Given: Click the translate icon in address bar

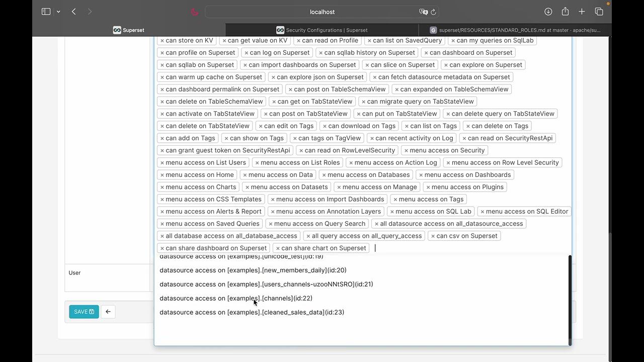Looking at the screenshot, I should point(423,12).
